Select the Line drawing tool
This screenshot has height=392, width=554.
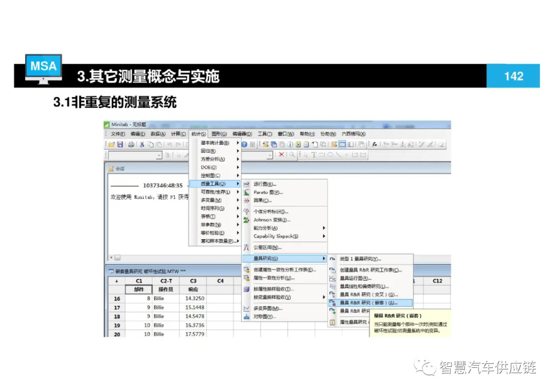click(x=339, y=155)
